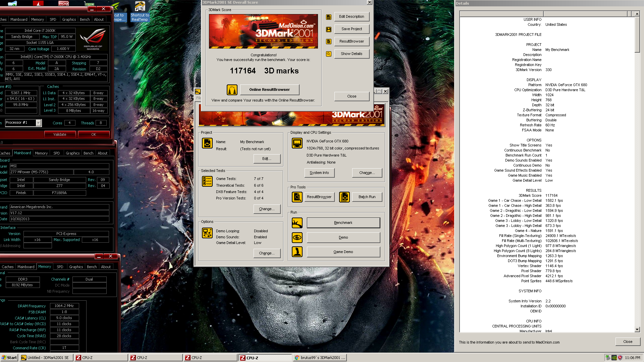The width and height of the screenshot is (644, 362).
Task: Close the Details panel via Close button
Action: click(628, 342)
